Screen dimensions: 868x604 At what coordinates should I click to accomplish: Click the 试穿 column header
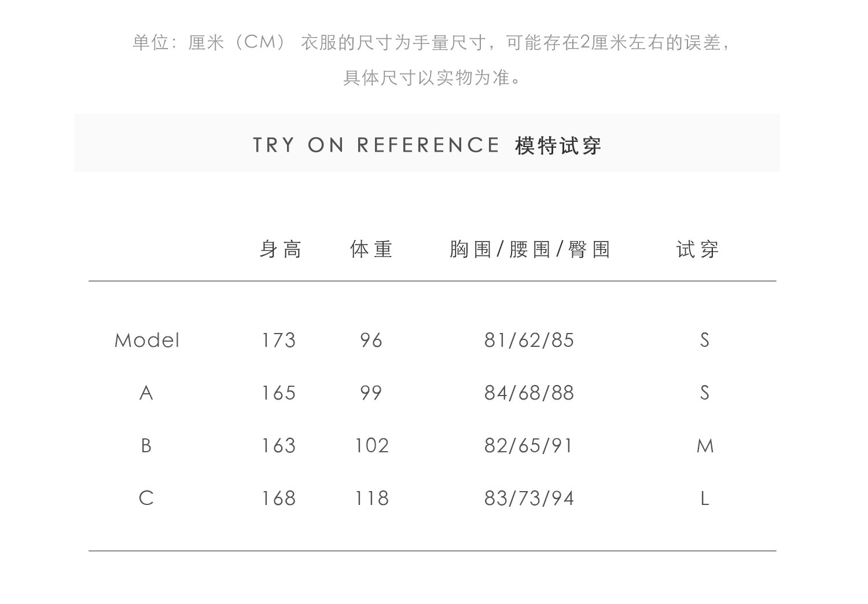(x=698, y=250)
